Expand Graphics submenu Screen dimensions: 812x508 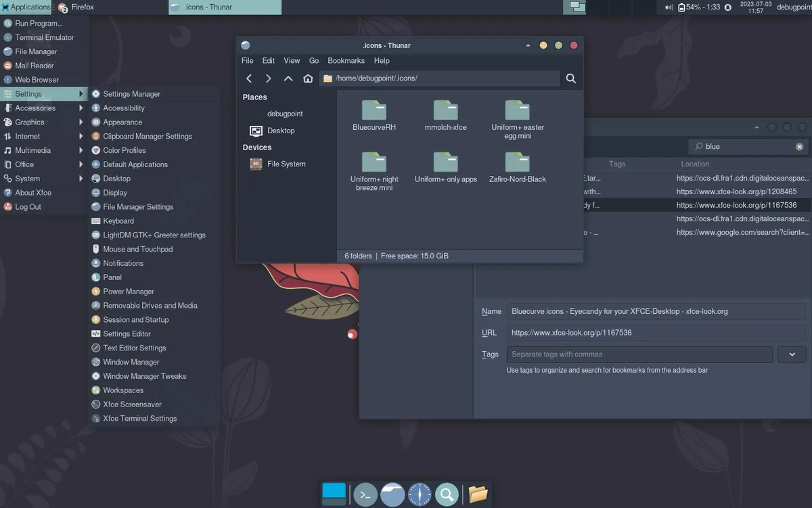tap(45, 122)
